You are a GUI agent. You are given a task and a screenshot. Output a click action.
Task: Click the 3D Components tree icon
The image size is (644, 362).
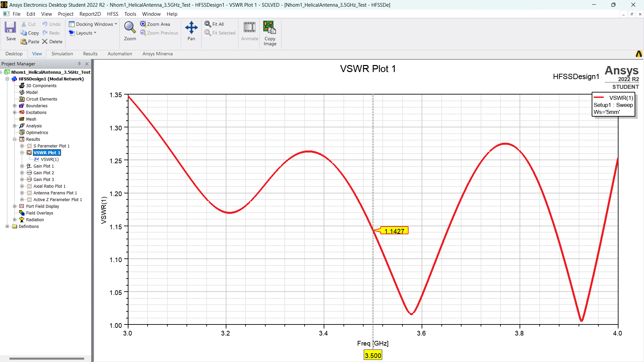click(x=22, y=85)
